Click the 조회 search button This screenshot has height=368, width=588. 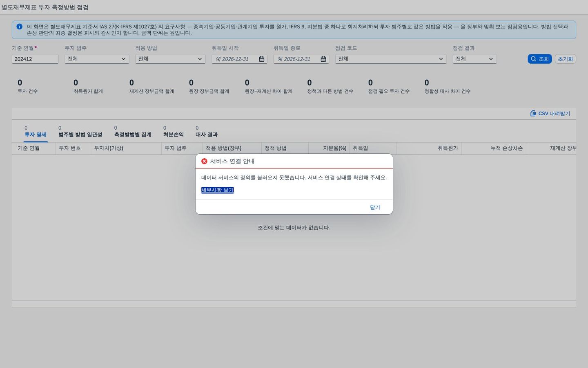point(539,59)
